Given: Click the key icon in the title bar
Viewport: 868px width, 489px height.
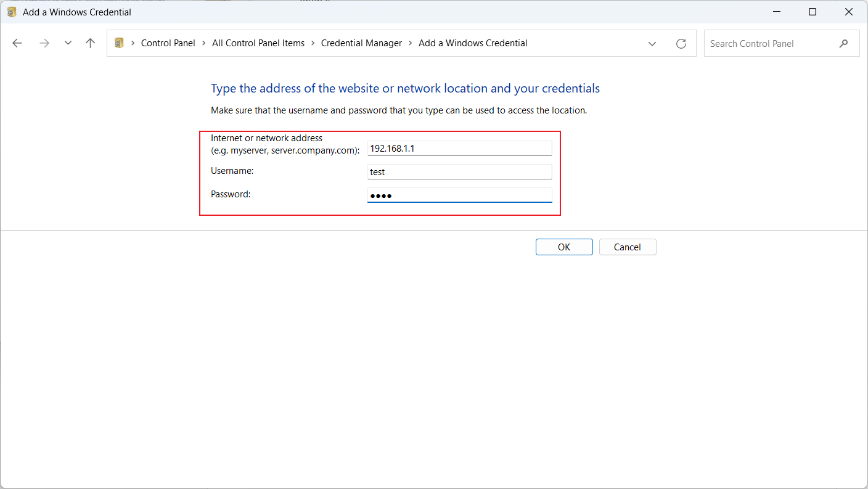Looking at the screenshot, I should click(11, 12).
